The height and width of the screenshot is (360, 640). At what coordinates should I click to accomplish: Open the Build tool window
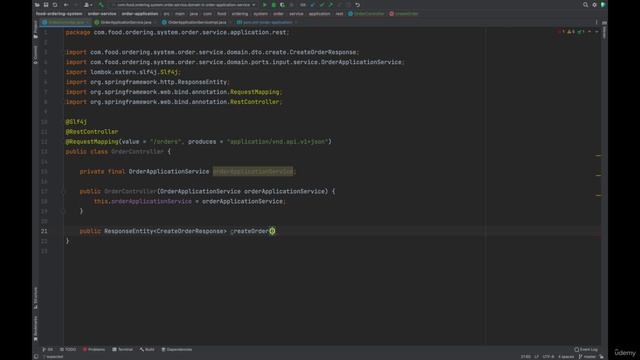coord(147,349)
